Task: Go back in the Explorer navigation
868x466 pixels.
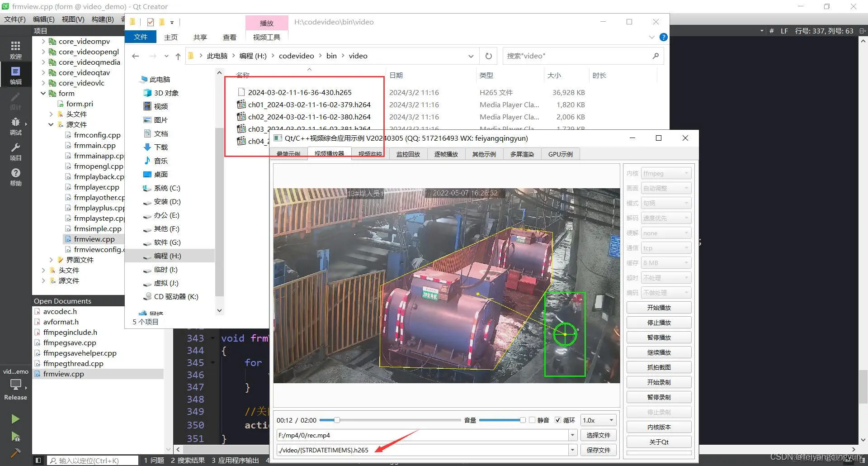Action: point(135,56)
